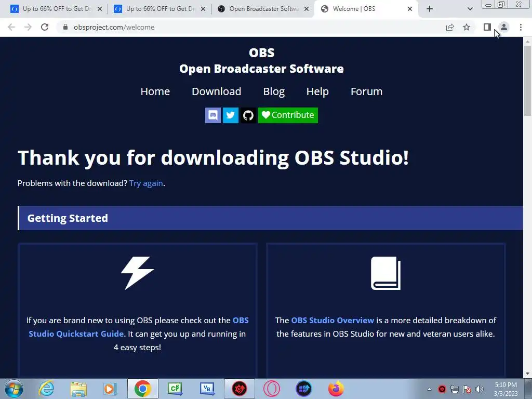Open the Discord icon link

[212, 115]
